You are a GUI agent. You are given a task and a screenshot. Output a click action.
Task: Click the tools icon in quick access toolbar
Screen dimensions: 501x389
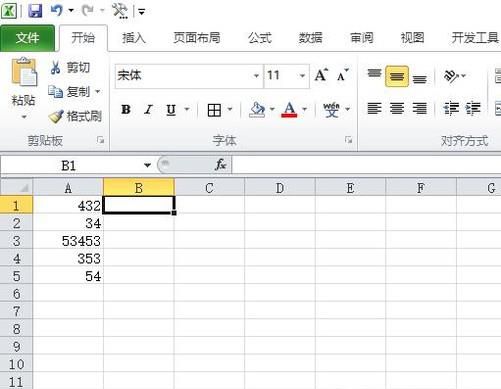(x=119, y=11)
